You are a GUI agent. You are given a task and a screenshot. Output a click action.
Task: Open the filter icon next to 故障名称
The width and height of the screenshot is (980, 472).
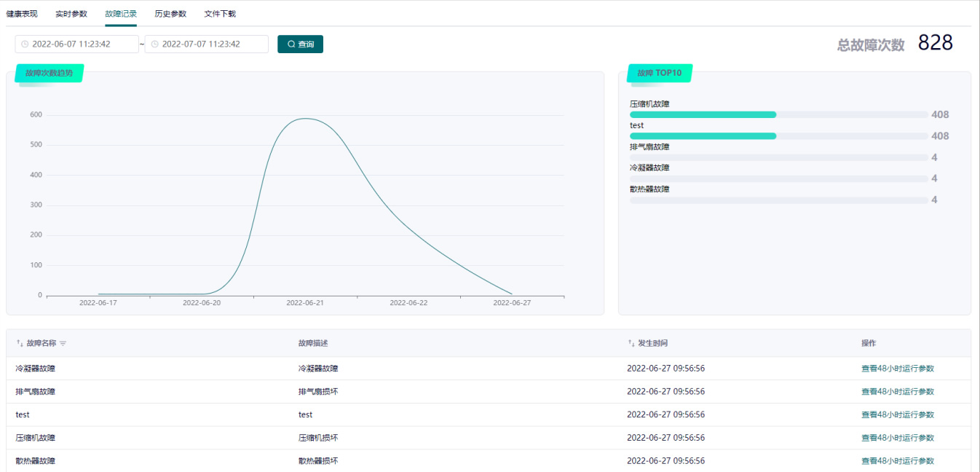[63, 343]
